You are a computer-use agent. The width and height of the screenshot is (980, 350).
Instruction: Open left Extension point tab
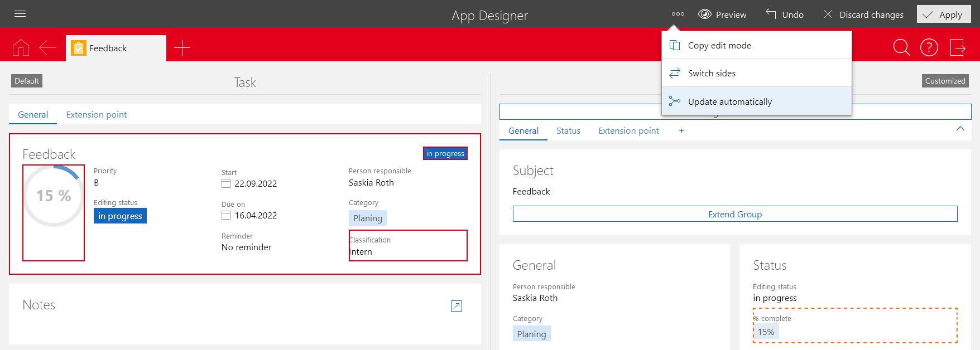pyautogui.click(x=97, y=115)
